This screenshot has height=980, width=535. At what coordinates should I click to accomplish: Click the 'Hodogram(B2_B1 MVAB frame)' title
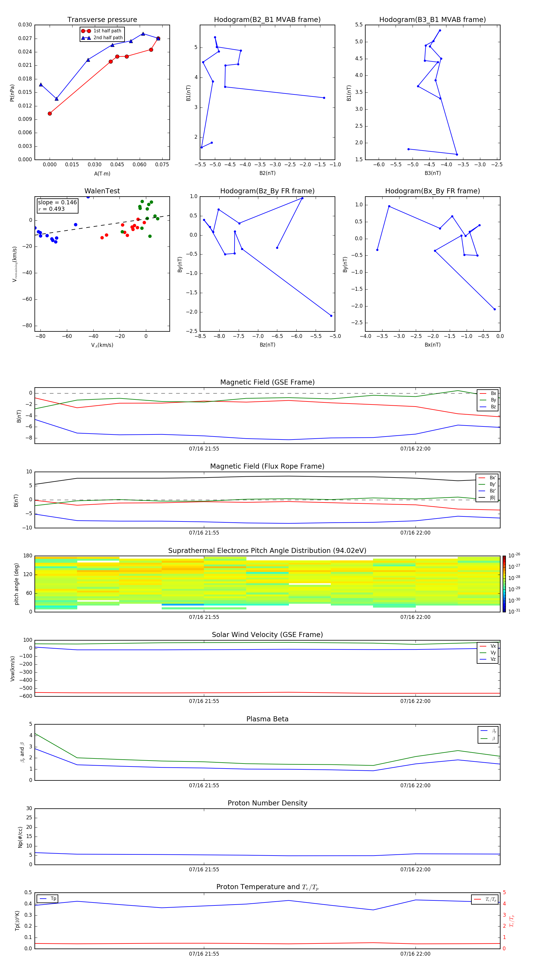pyautogui.click(x=267, y=20)
